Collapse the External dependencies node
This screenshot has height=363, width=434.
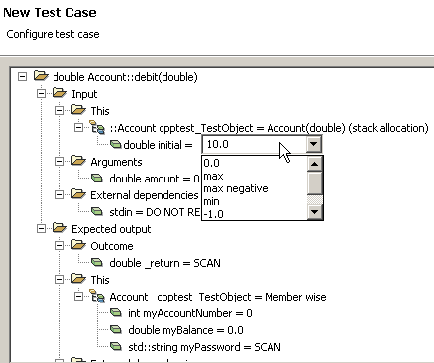pos(60,194)
